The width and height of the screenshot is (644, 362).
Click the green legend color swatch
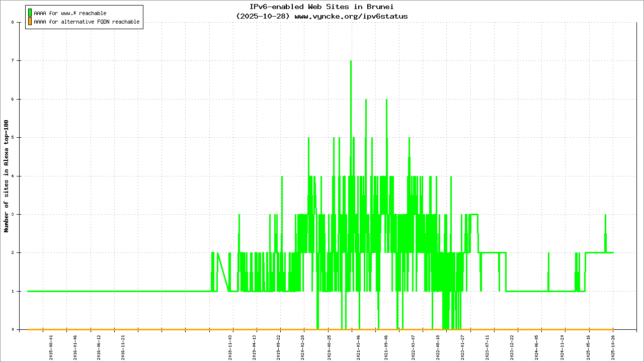point(30,13)
